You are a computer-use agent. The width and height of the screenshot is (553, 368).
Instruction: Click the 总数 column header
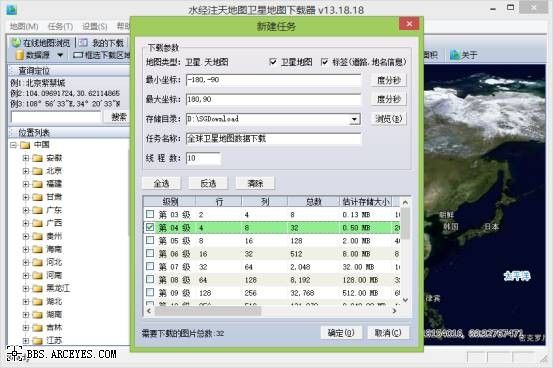click(314, 201)
